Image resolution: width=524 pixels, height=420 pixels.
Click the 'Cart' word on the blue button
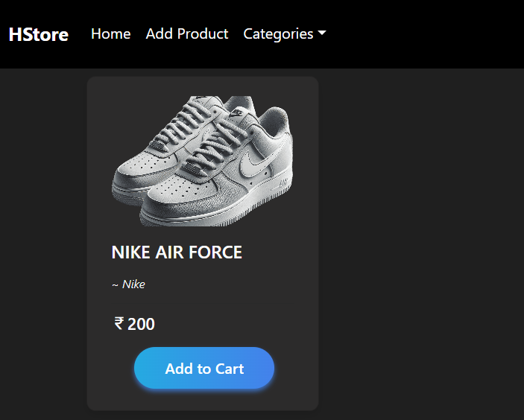coord(230,369)
